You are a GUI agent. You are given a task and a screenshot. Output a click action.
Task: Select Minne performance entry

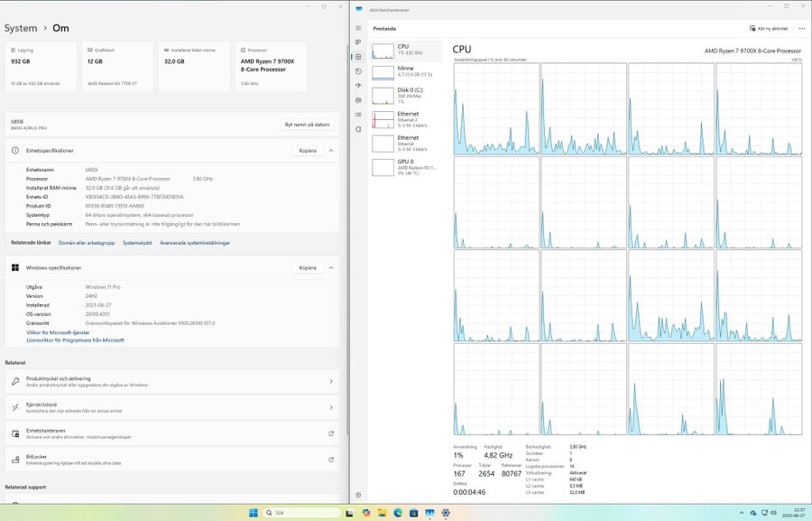[407, 72]
